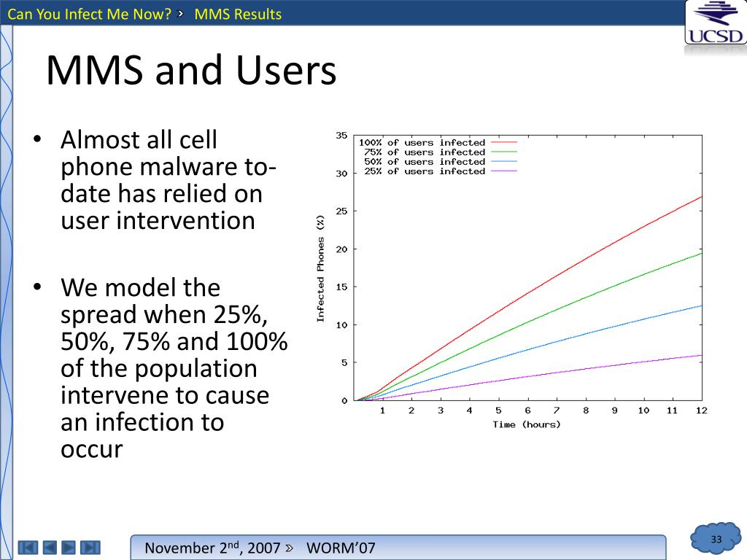This screenshot has width=747, height=560.
Task: Click the red legend line sample
Action: (503, 142)
